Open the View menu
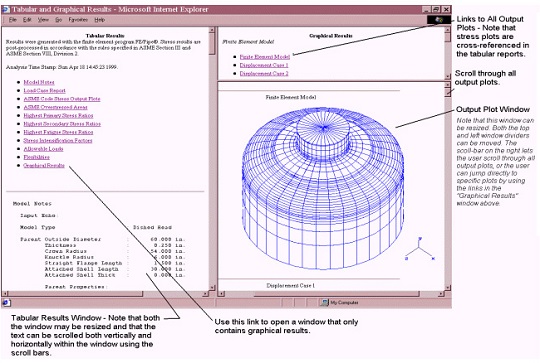540x363 pixels. [x=43, y=20]
